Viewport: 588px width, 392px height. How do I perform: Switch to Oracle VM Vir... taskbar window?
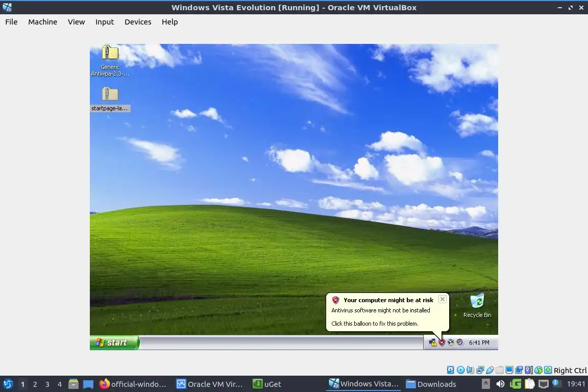click(x=210, y=384)
